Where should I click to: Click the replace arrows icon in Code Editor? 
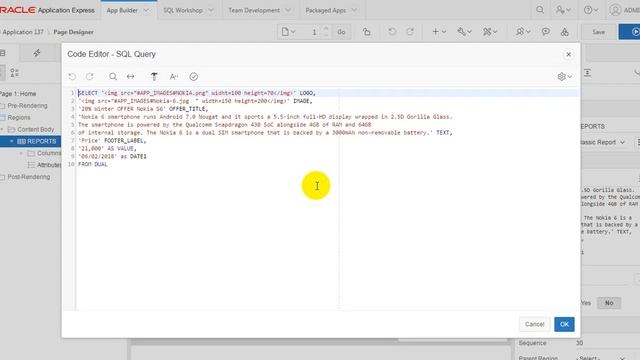click(x=131, y=76)
